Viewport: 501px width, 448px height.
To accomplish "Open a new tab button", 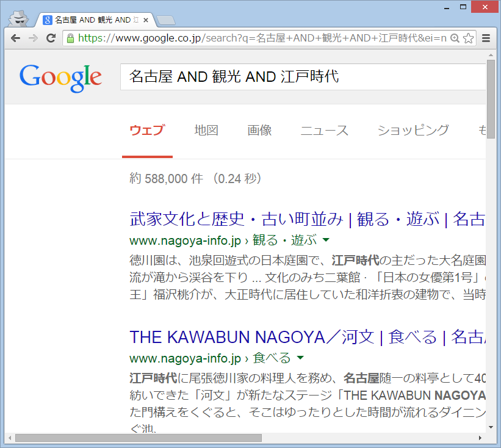I will (166, 20).
